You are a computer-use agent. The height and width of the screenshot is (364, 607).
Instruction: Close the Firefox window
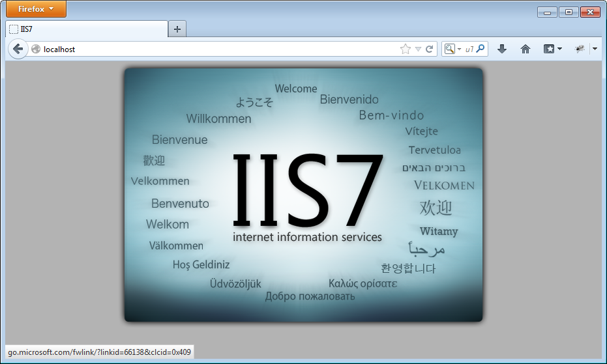(x=590, y=12)
